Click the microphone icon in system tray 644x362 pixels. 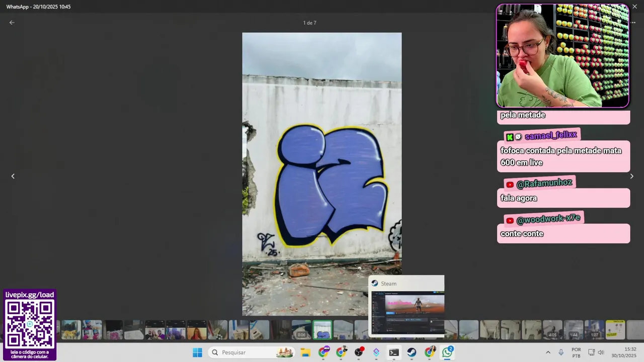tap(561, 352)
